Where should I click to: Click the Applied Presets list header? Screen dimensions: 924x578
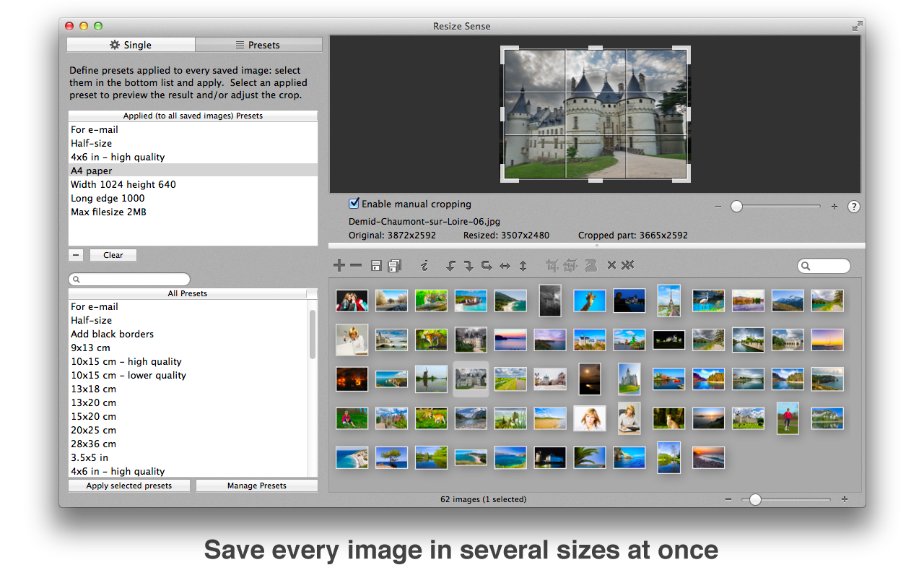[193, 116]
